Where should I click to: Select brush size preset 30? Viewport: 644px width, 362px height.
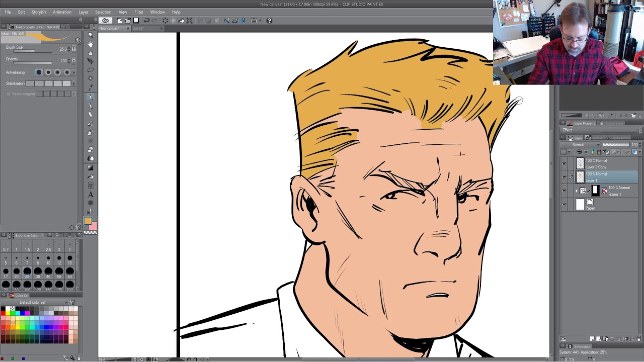pyautogui.click(x=38, y=272)
